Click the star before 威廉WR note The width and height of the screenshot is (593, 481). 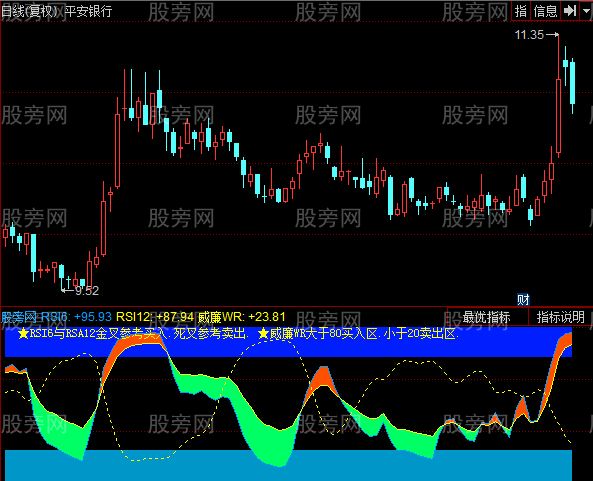264,334
